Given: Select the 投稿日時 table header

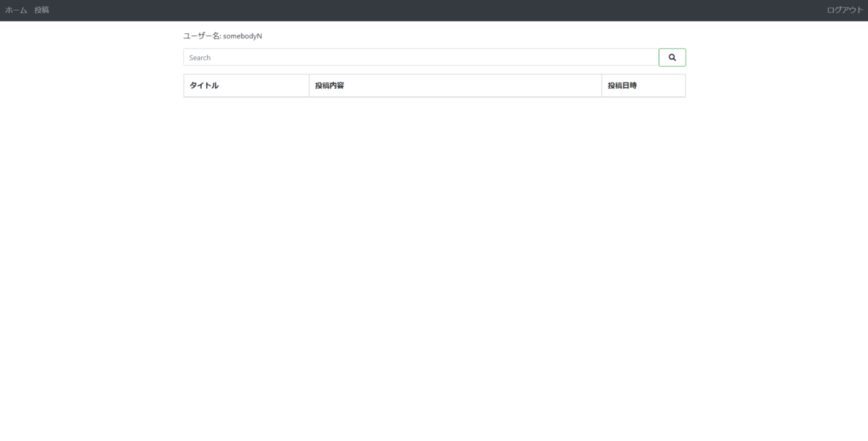Looking at the screenshot, I should [622, 85].
